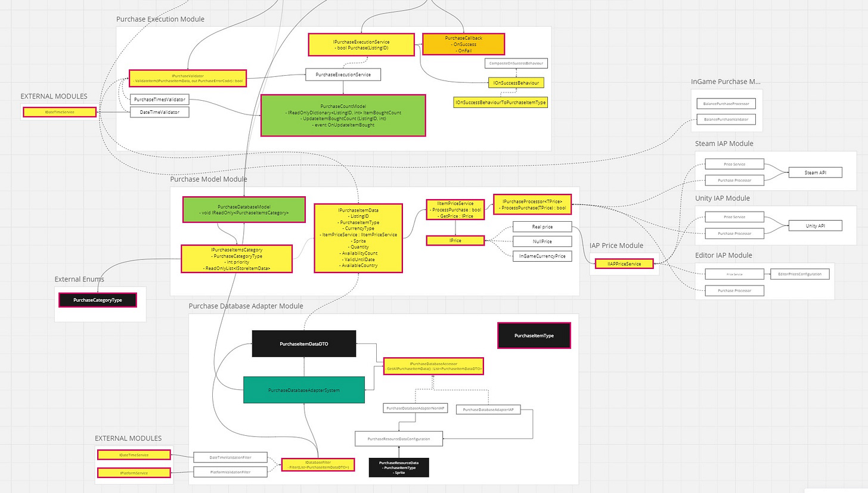Click the NullPrice box
This screenshot has height=493, width=868.
542,241
